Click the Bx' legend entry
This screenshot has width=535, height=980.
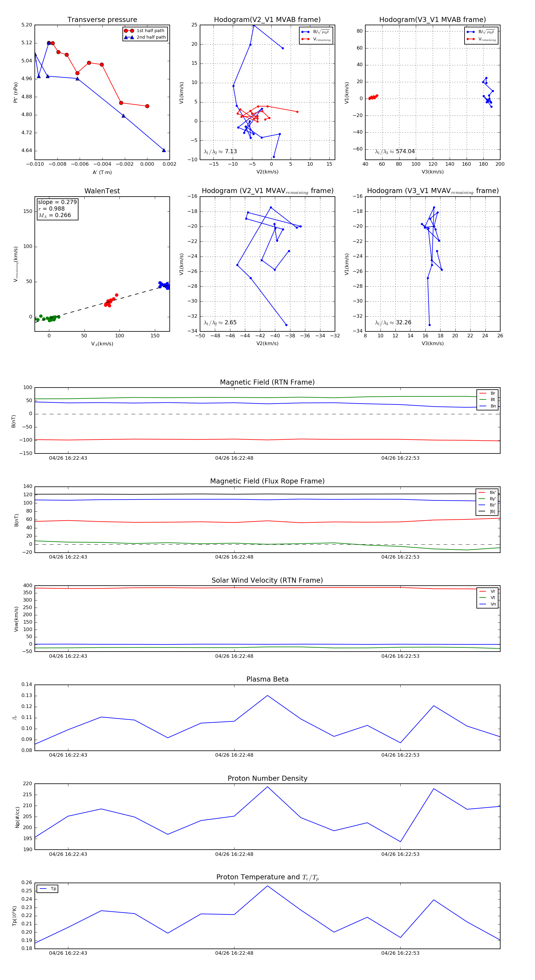pyautogui.click(x=487, y=492)
